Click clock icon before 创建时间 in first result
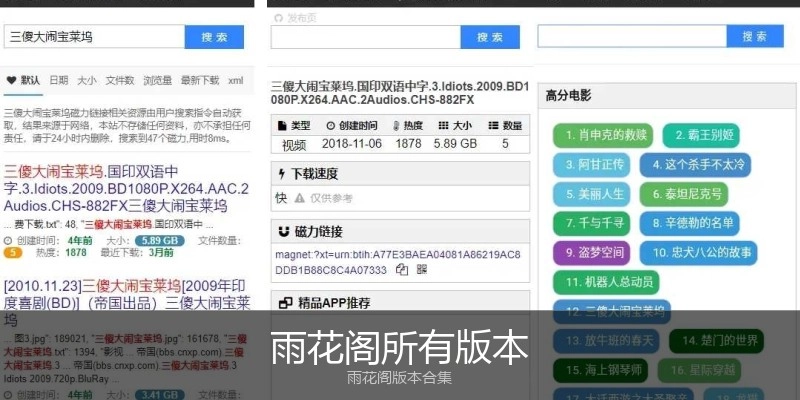This screenshot has height=400, width=800. (x=8, y=240)
